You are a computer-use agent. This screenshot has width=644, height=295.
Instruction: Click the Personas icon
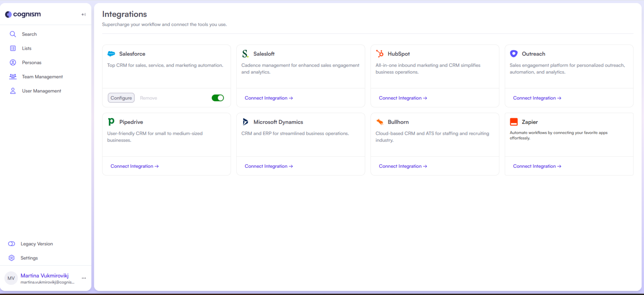click(x=13, y=62)
